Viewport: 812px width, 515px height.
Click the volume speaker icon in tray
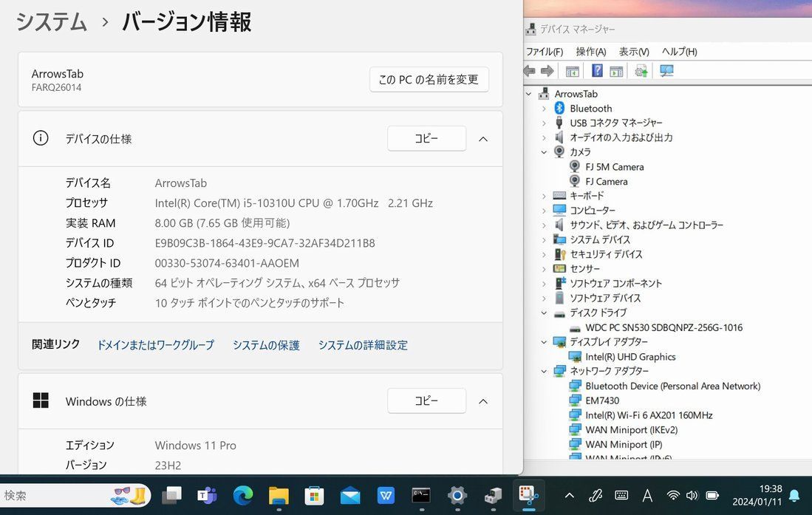(x=692, y=495)
